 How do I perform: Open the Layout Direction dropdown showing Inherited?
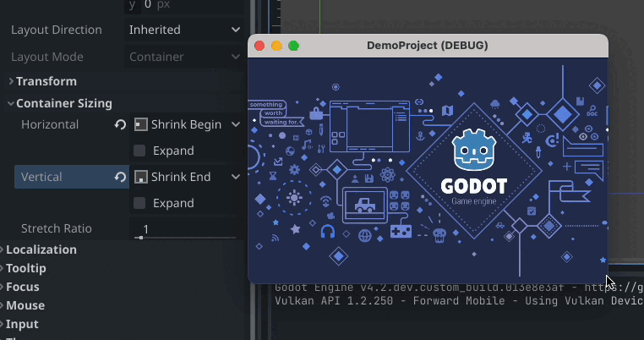click(183, 30)
